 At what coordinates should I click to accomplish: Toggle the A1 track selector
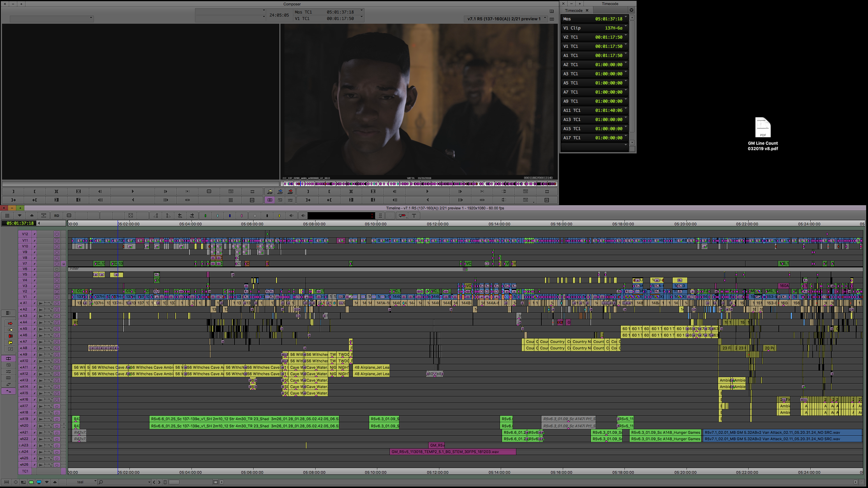(25, 303)
